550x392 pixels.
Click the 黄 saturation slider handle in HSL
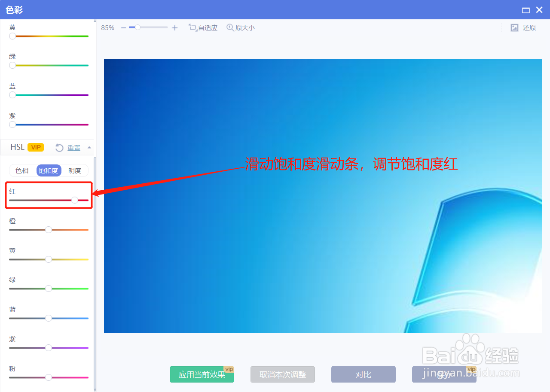[49, 259]
